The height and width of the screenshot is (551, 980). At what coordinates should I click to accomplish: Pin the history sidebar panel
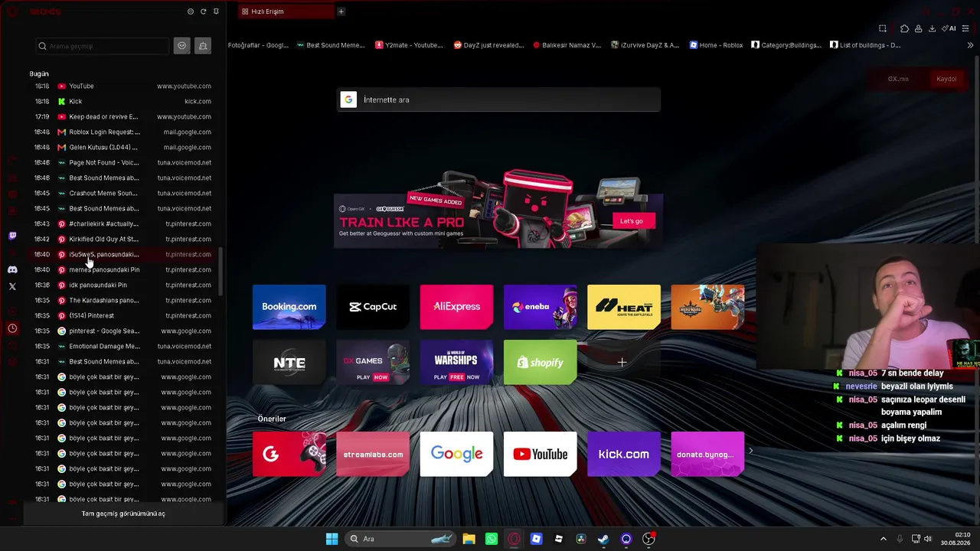coord(216,11)
